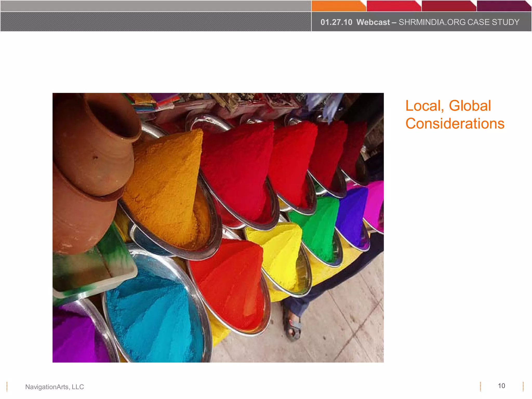Click the "NavigationArts, LLC" footer text

pyautogui.click(x=55, y=387)
